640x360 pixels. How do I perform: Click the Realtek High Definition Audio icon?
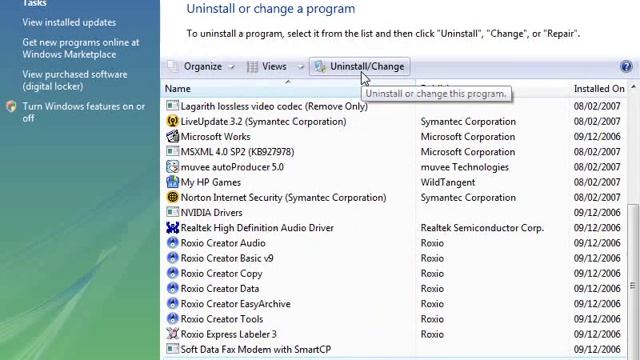coord(172,228)
